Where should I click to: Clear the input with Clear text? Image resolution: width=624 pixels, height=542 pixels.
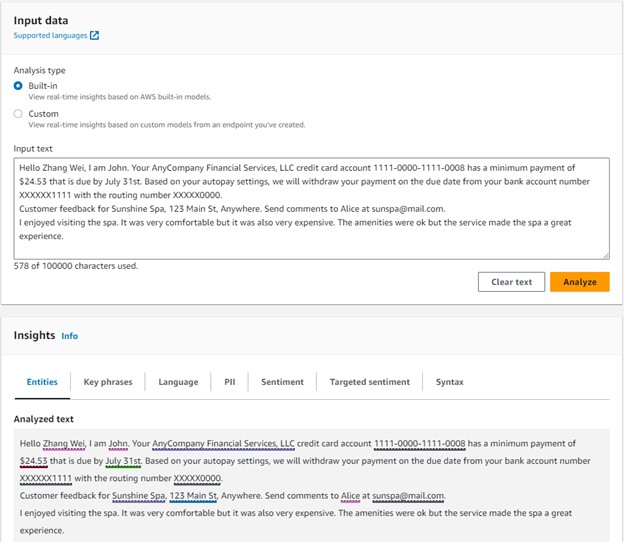point(511,282)
